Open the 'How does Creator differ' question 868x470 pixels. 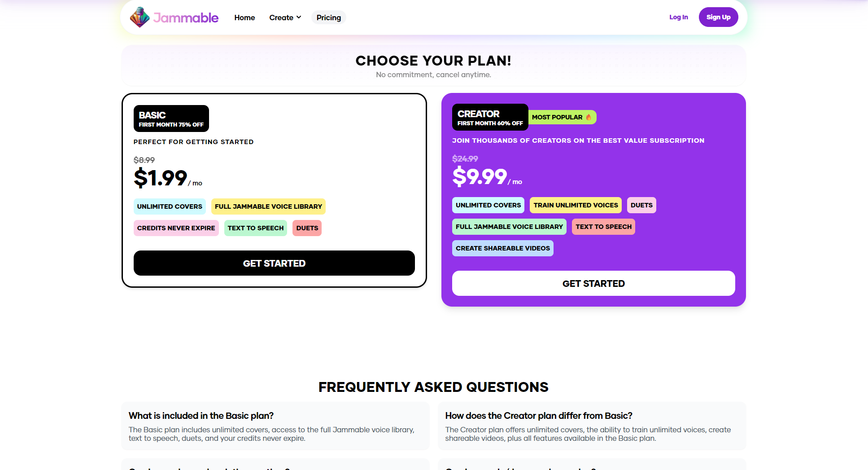[538, 416]
